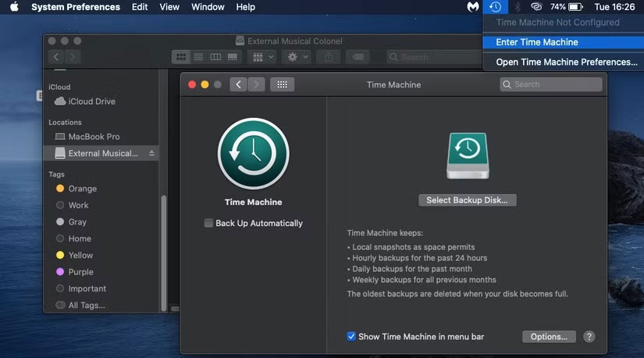Click the Time Machine menu bar icon
Viewport: 644px width, 358px height.
tap(495, 7)
